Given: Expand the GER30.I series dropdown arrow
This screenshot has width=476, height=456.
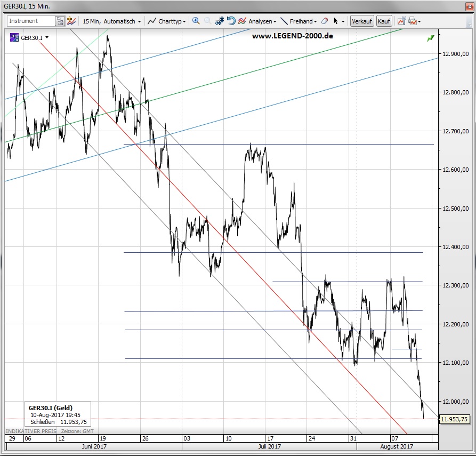Looking at the screenshot, I should pos(47,37).
